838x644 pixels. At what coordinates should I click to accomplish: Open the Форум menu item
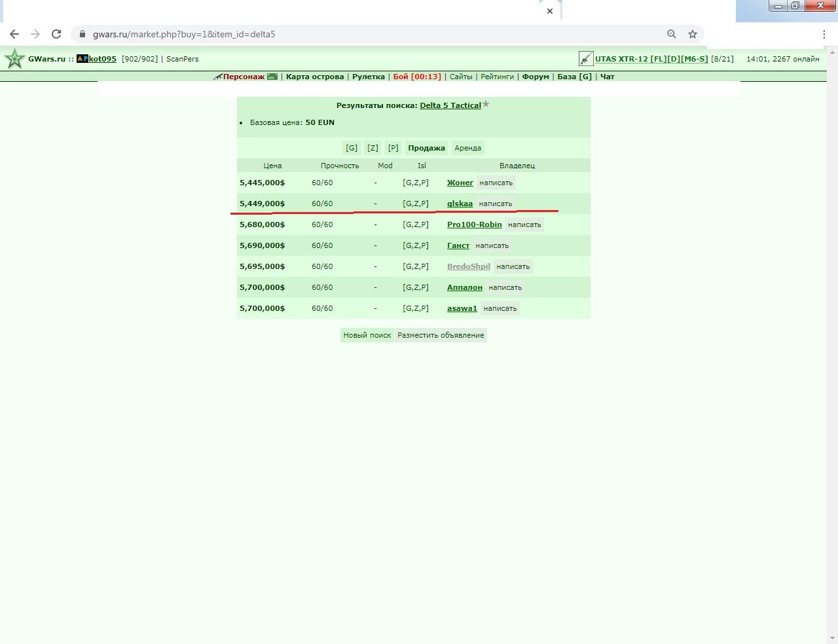click(536, 77)
